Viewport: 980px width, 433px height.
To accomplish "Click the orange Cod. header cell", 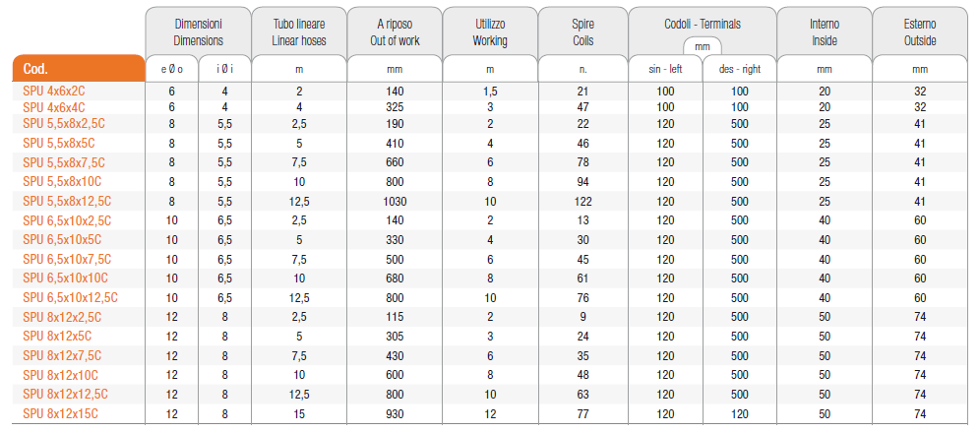I will 79,70.
